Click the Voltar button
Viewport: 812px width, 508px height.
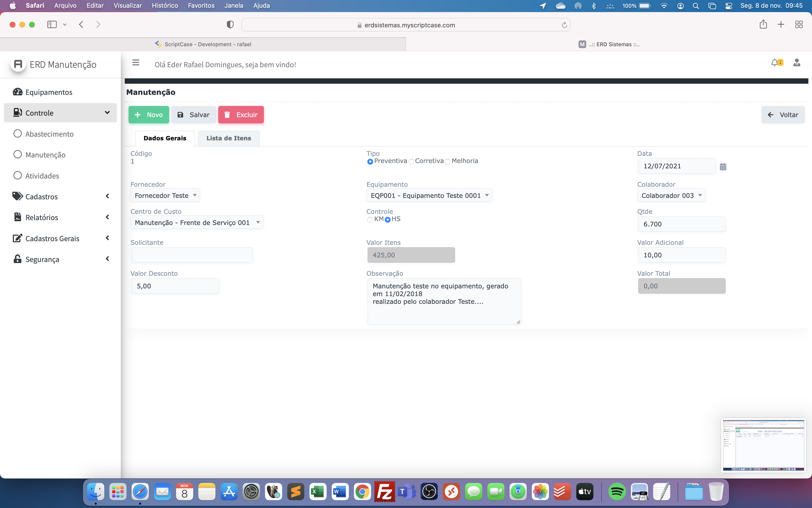tap(783, 115)
